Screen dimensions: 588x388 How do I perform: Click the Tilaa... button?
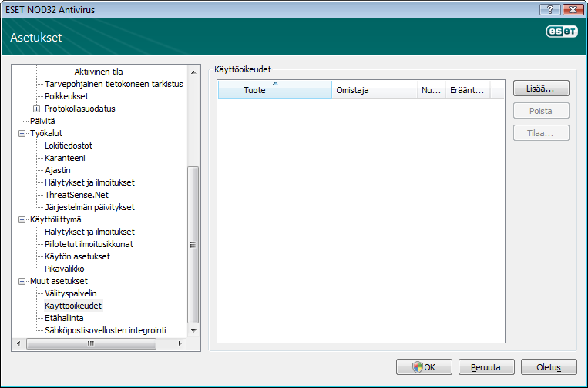(541, 133)
